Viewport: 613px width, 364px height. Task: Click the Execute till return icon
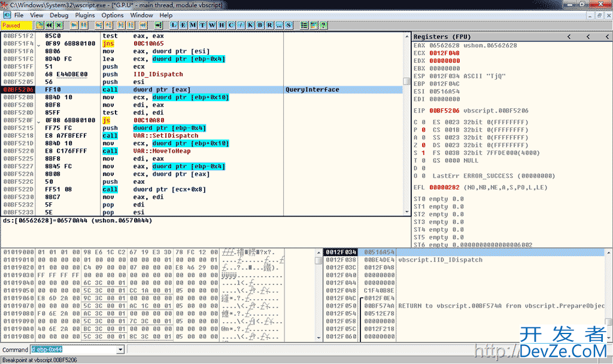click(143, 25)
